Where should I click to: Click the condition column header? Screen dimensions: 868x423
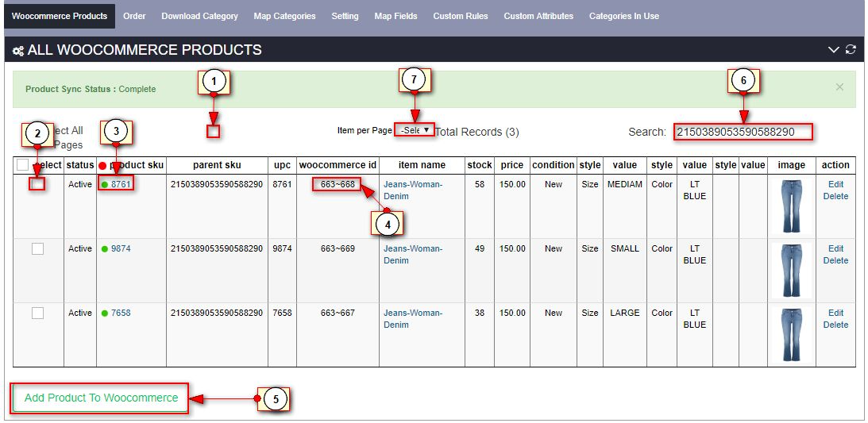[553, 165]
